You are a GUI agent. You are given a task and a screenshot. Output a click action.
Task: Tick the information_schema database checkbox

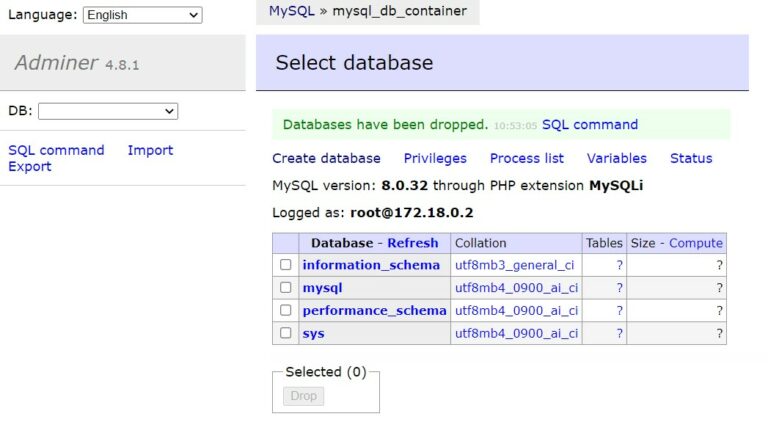pos(286,265)
